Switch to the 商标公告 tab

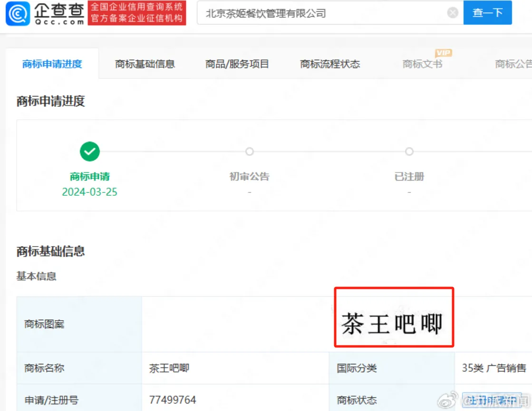pyautogui.click(x=513, y=64)
